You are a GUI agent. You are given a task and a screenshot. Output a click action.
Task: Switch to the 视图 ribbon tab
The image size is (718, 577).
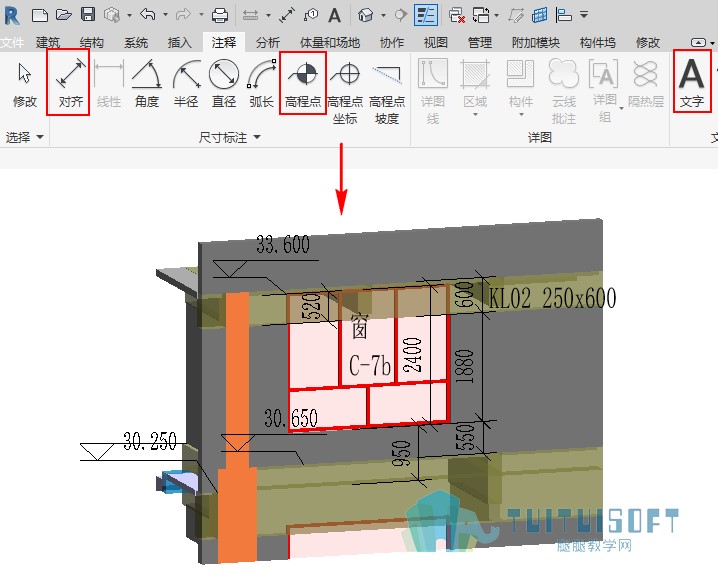(x=435, y=43)
